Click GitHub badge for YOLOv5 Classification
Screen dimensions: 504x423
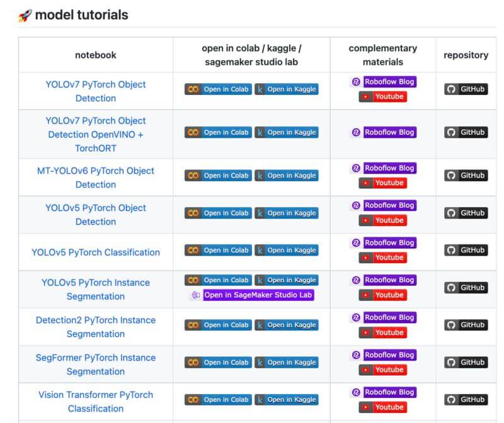tap(466, 250)
